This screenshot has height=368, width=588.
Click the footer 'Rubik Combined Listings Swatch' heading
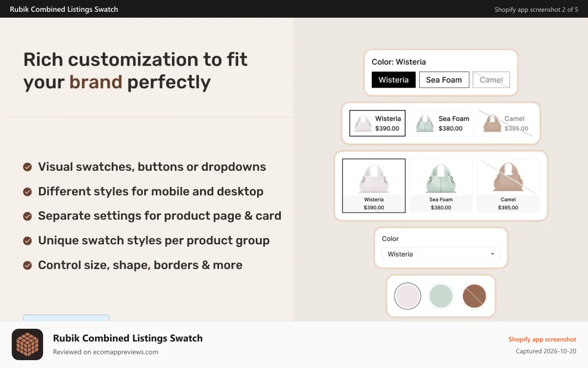128,338
